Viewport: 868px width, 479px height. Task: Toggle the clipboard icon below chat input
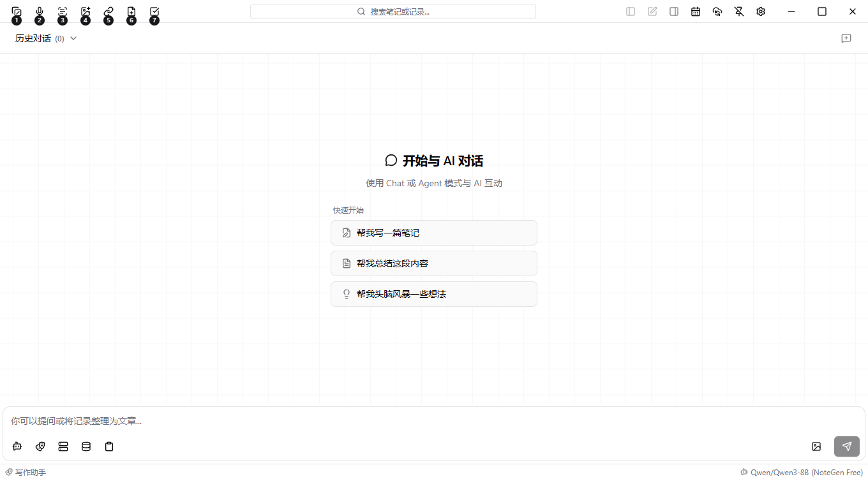point(109,446)
